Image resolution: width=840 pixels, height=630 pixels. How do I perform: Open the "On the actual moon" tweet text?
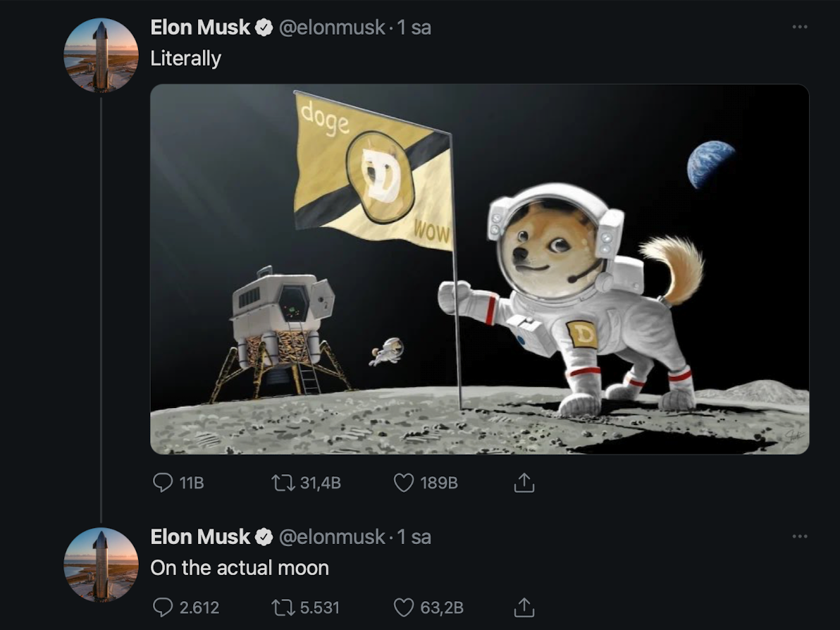click(x=240, y=567)
